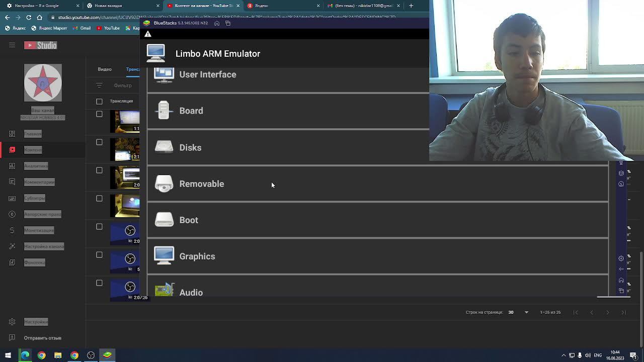
Task: Tick the checkbox for the first stream row
Action: [x=99, y=114]
